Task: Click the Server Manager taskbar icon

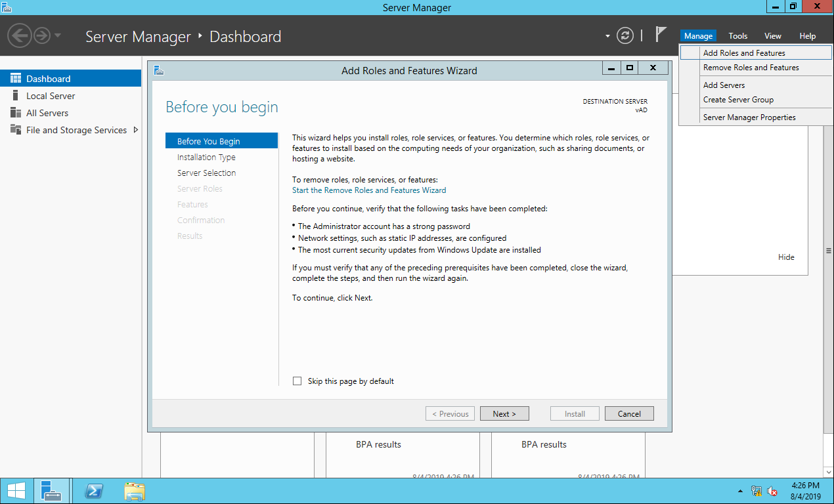Action: (51, 491)
